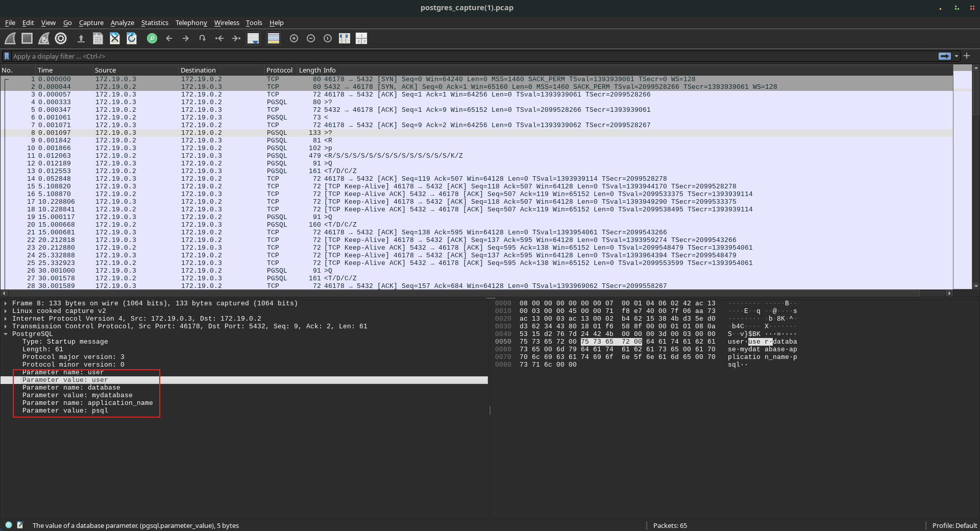Open capture options gear icon
This screenshot has height=531, width=980.
61,38
